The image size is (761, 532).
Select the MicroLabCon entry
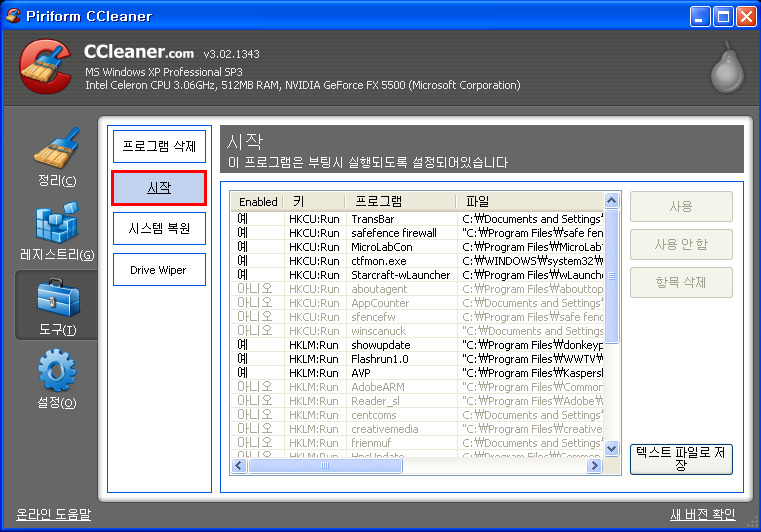pyautogui.click(x=417, y=247)
